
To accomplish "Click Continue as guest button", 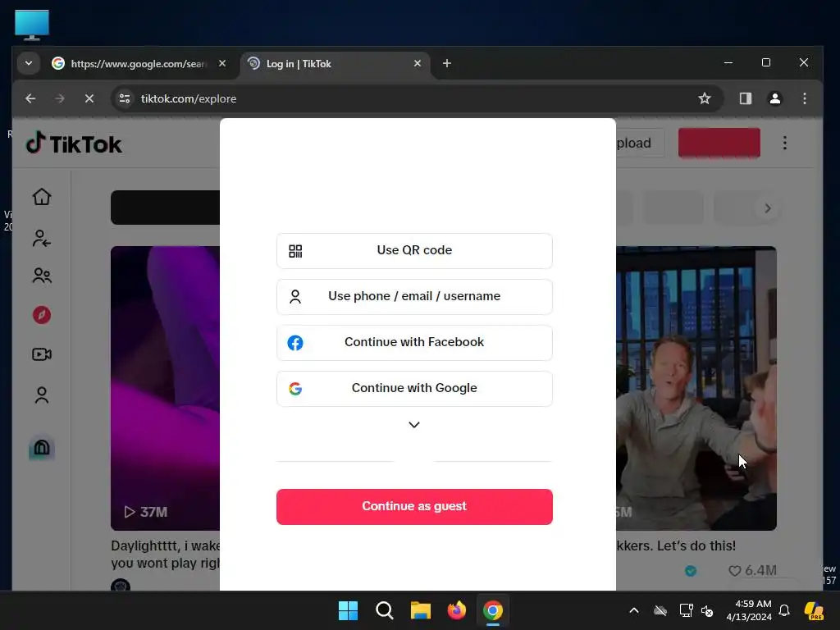I will [414, 507].
